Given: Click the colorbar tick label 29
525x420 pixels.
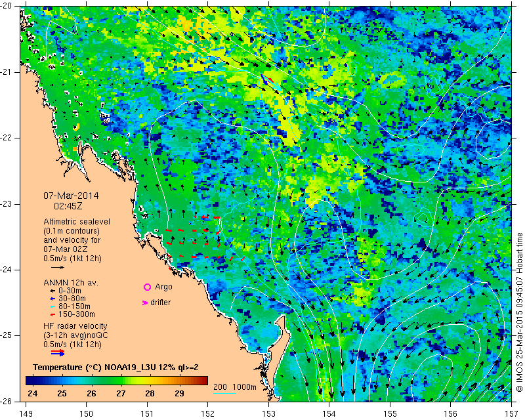Looking at the screenshot, I should (179, 393).
